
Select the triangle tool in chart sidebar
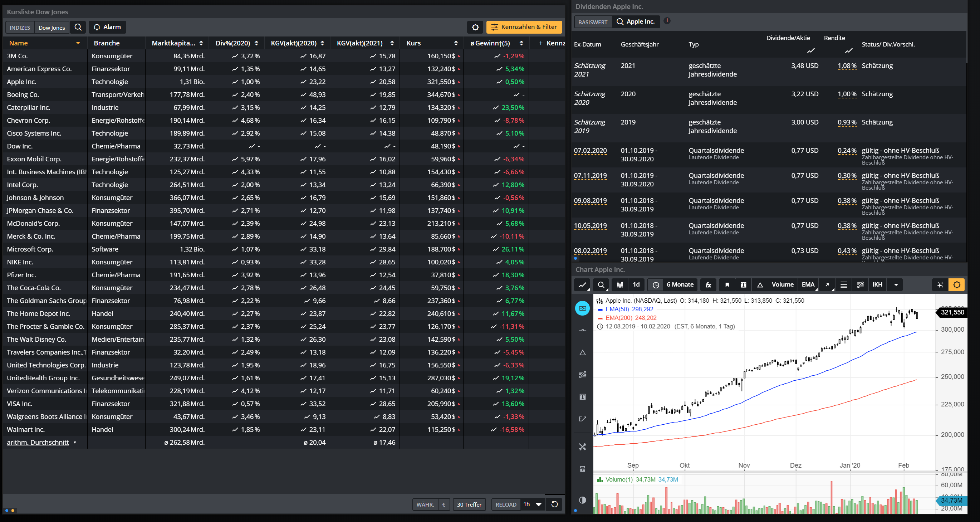[582, 353]
